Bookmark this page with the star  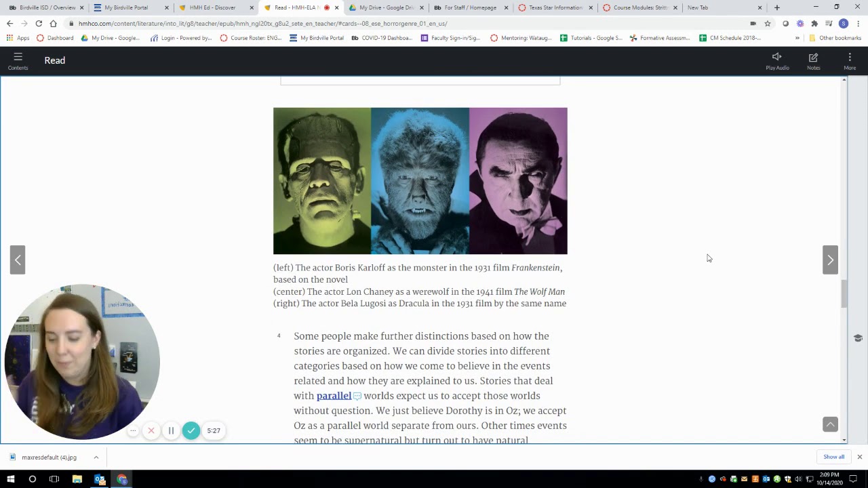(x=768, y=23)
